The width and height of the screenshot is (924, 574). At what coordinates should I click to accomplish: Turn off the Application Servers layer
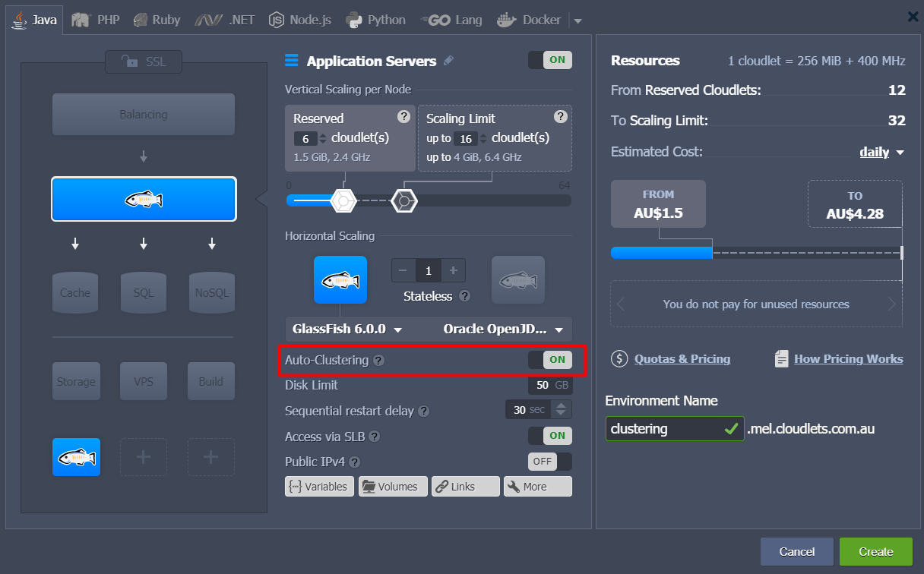[550, 60]
